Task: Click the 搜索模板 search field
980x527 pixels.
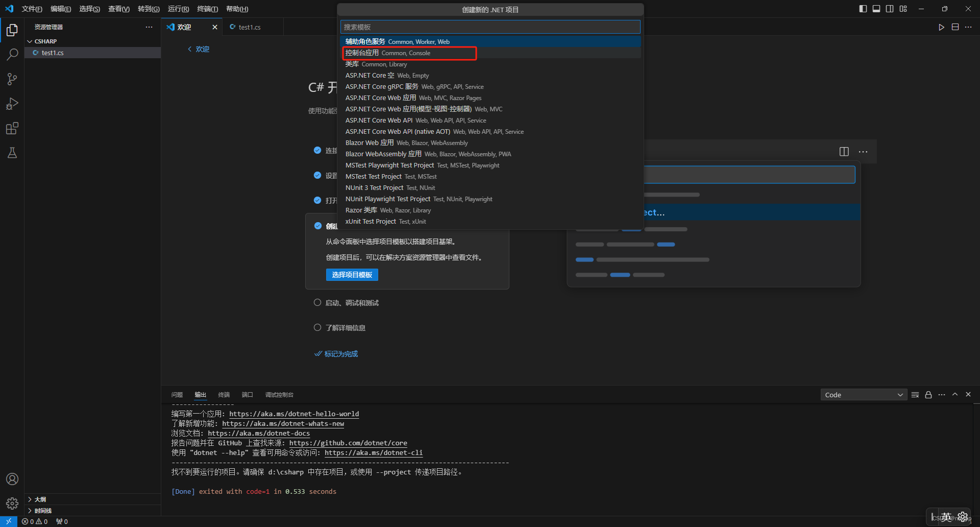Action: pos(491,27)
